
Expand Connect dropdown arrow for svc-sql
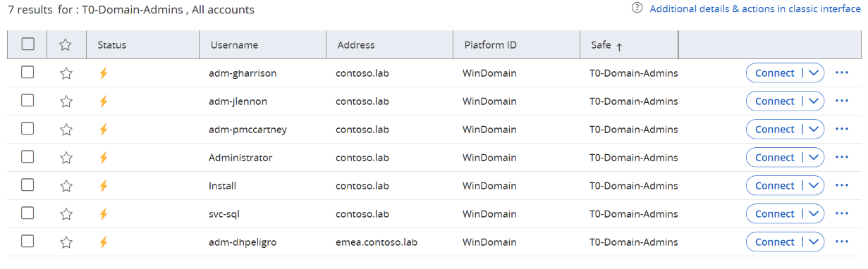pos(813,214)
